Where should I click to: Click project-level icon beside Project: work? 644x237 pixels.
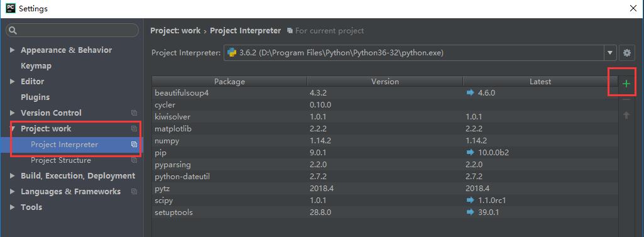[134, 129]
